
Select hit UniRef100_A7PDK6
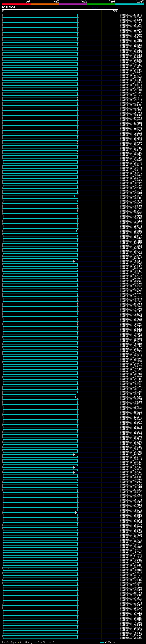131,221
